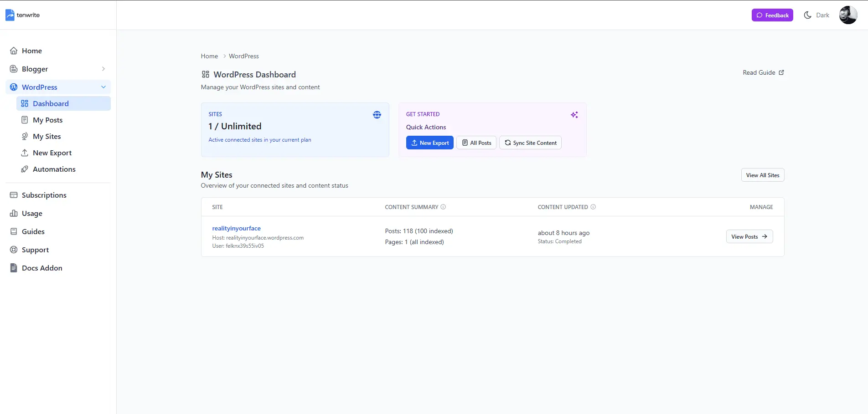Screen dimensions: 868x414
Task: Click 'Status: Completed' text
Action: click(x=559, y=241)
